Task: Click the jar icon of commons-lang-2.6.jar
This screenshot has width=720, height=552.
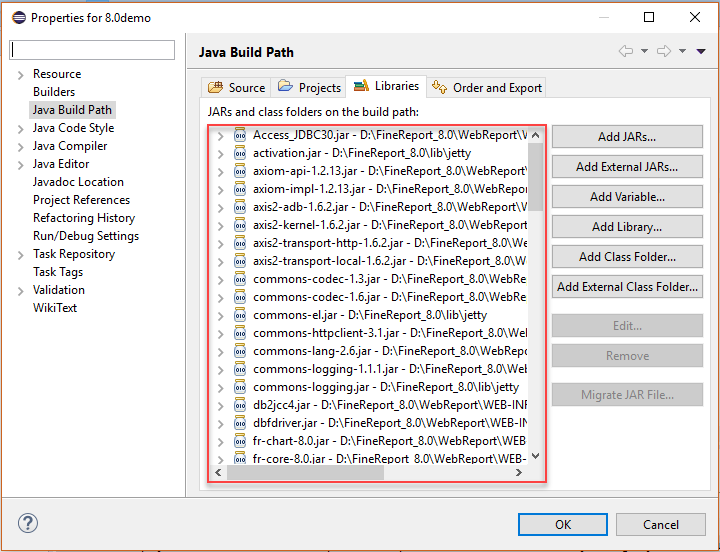Action: click(240, 351)
